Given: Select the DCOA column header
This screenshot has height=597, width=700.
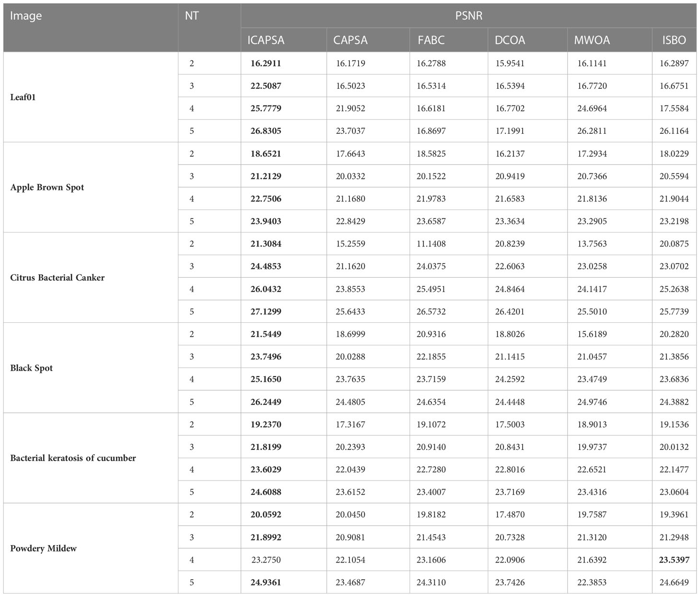Looking at the screenshot, I should pyautogui.click(x=510, y=40).
